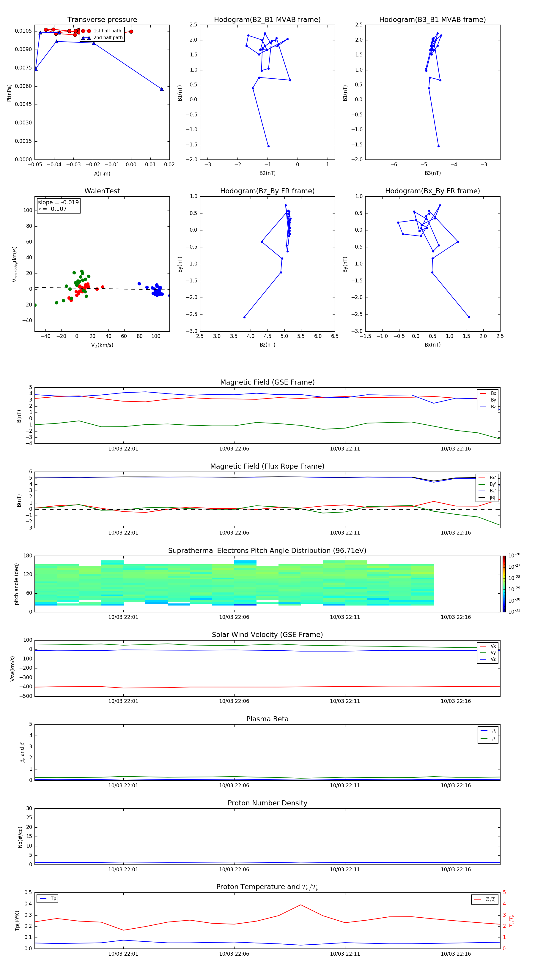
Task: Click the 'Vsw(km/s)' axis label
Action: pos(12,668)
